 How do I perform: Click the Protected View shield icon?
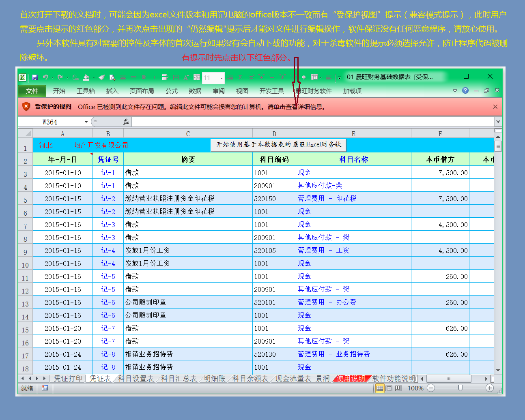click(26, 107)
